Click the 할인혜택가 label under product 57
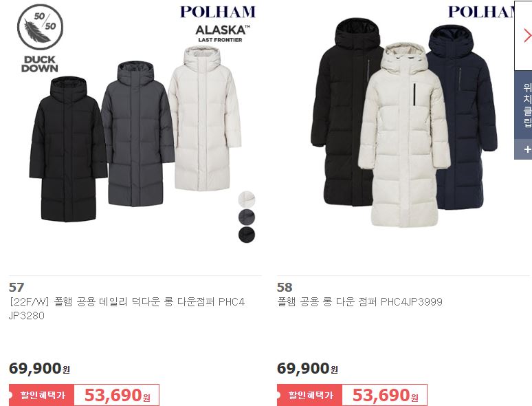The width and height of the screenshot is (532, 406). click(x=42, y=395)
